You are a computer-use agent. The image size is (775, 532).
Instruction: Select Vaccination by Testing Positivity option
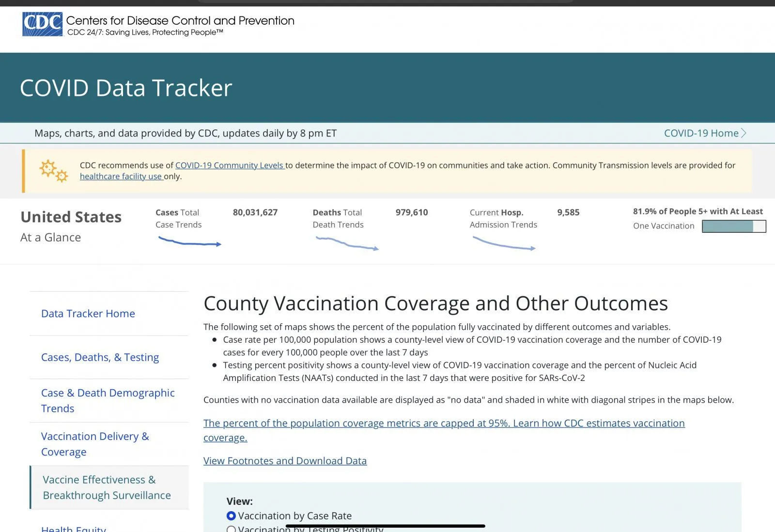232,529
